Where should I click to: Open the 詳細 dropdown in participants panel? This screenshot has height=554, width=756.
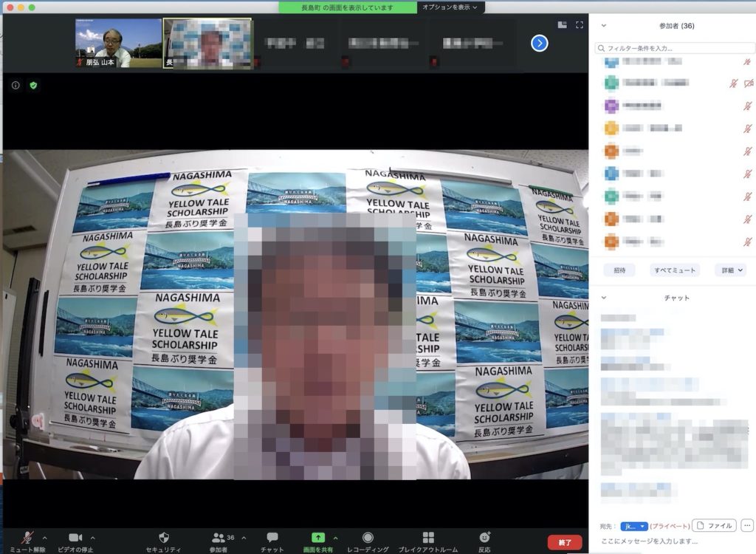[x=732, y=270]
